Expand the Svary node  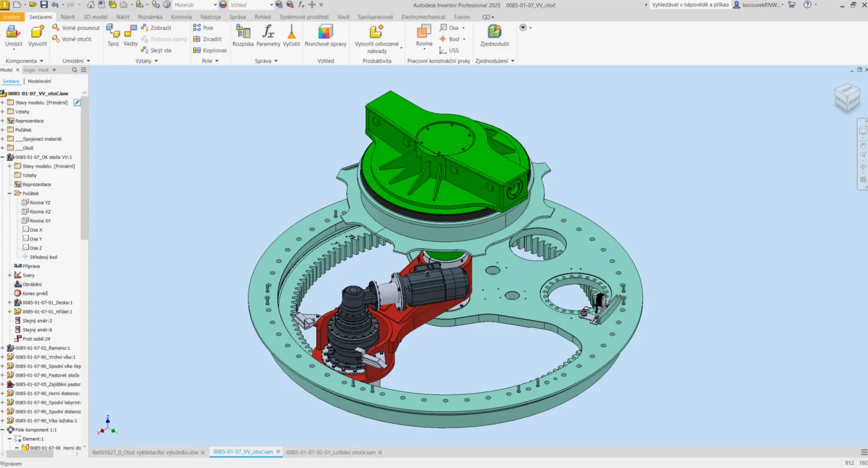(10, 275)
